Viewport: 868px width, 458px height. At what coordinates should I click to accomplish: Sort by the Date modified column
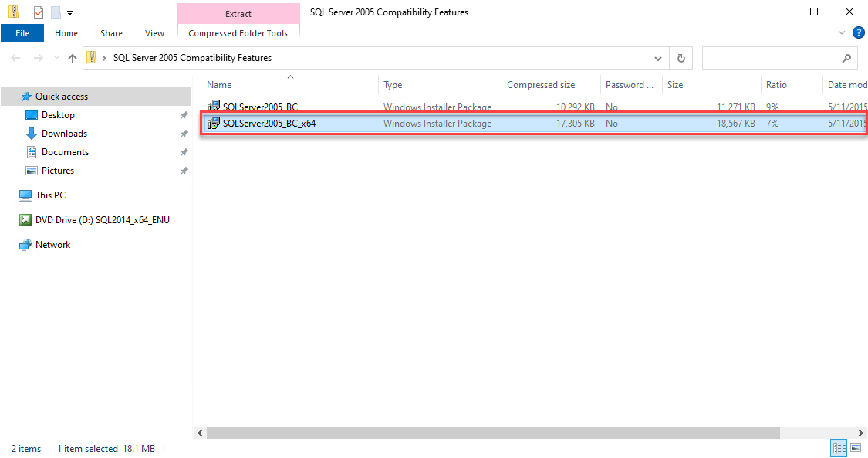846,85
